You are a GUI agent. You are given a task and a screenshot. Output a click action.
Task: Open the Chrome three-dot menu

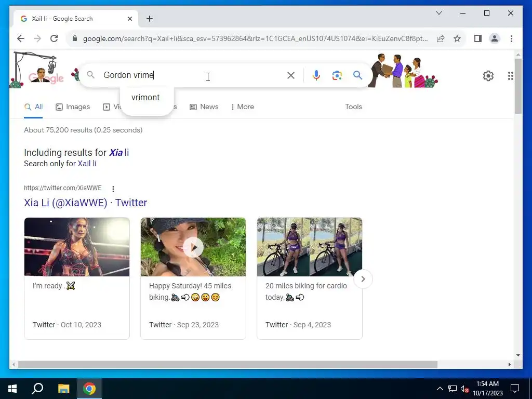511,38
